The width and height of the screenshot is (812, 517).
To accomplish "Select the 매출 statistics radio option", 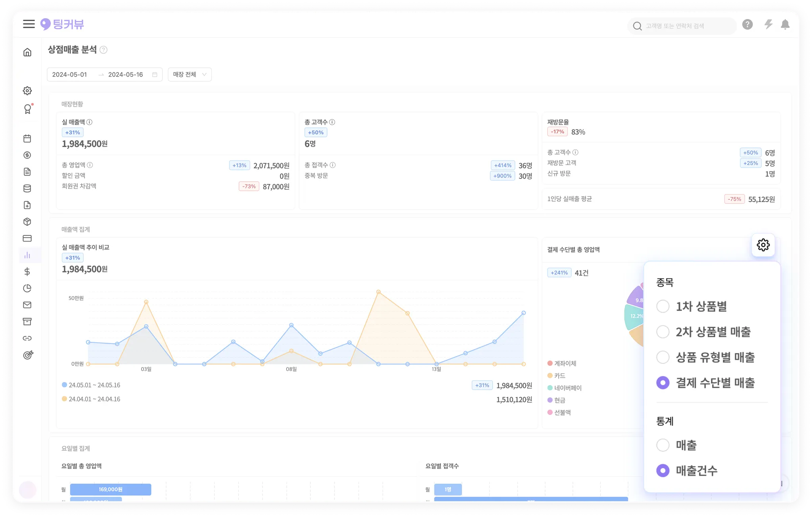I will point(663,445).
